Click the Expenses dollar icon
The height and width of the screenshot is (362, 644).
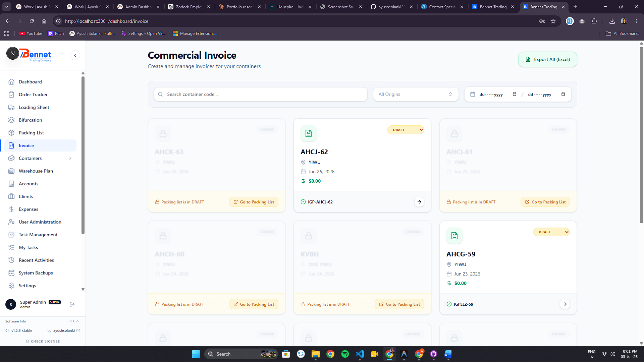pos(11,209)
